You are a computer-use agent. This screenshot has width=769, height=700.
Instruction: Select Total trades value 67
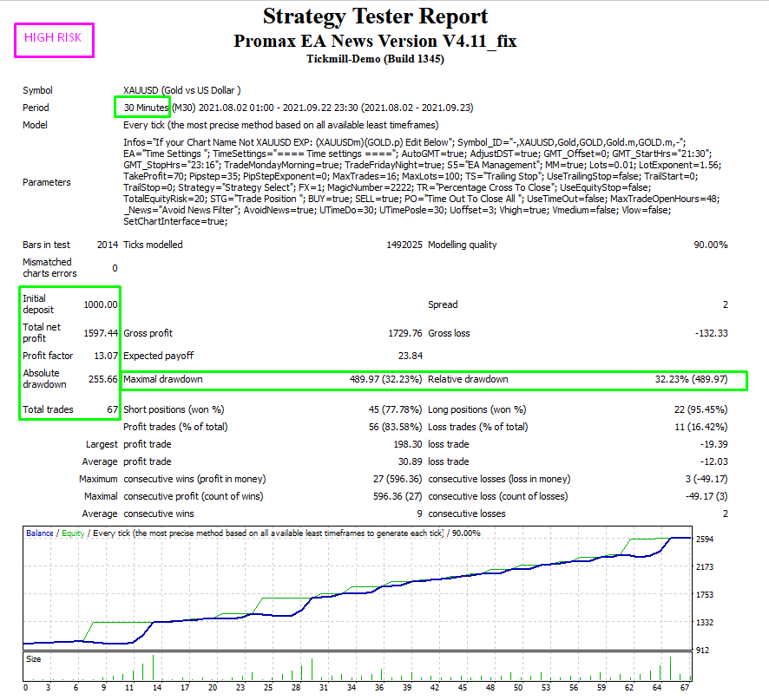[113, 409]
